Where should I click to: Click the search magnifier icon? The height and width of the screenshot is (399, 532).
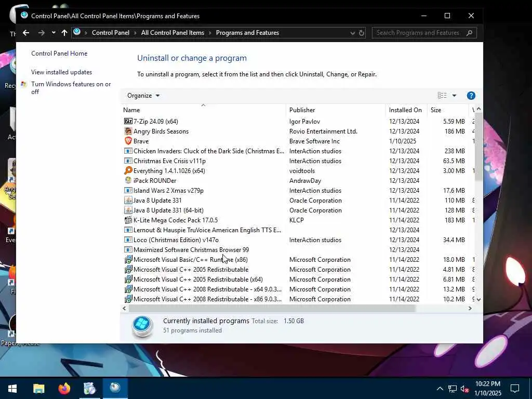470,33
